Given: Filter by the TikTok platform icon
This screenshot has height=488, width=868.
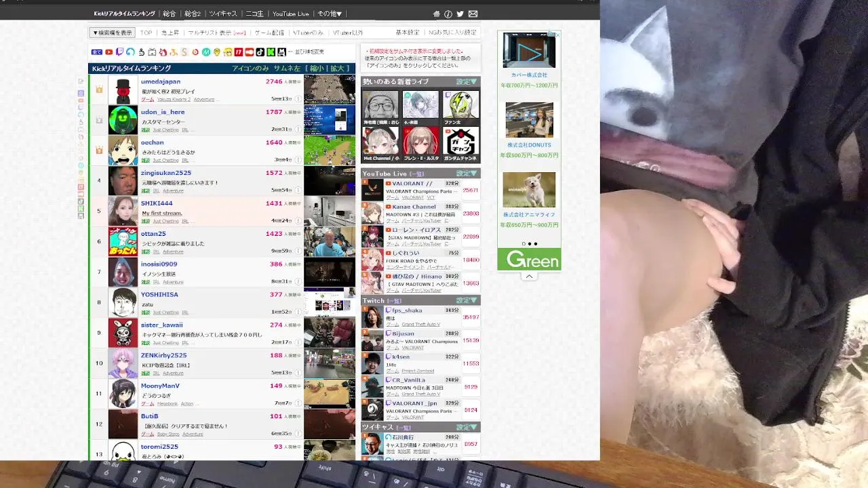Looking at the screenshot, I should coord(260,52).
